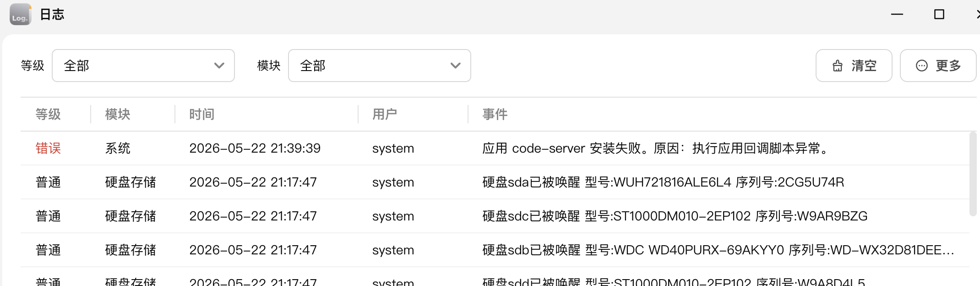
Task: Select the 硬盘sdc已被唤醒 event row
Action: click(495, 216)
